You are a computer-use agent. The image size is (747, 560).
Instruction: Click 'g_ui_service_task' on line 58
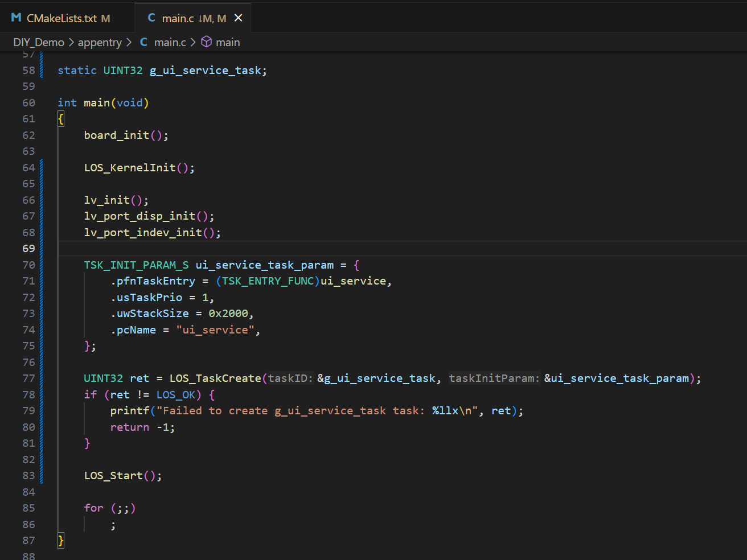[x=206, y=71]
